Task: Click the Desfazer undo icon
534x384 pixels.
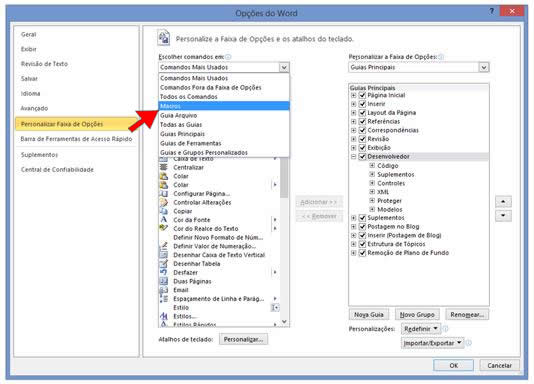Action: (x=164, y=272)
